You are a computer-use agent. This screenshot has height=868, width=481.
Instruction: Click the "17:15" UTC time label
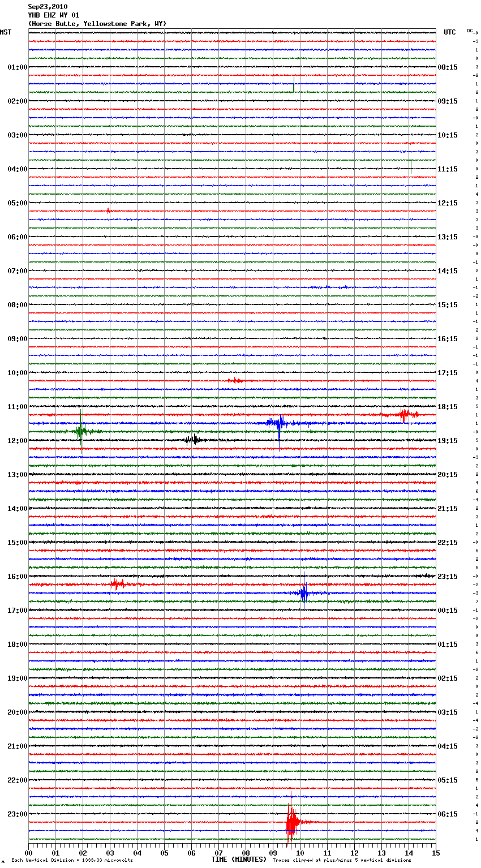[x=448, y=373]
